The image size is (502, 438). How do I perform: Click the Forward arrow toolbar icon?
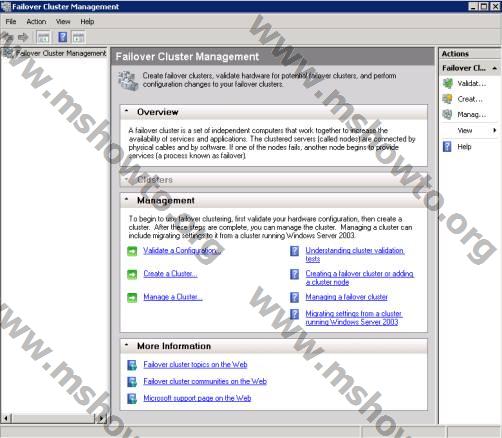23,37
